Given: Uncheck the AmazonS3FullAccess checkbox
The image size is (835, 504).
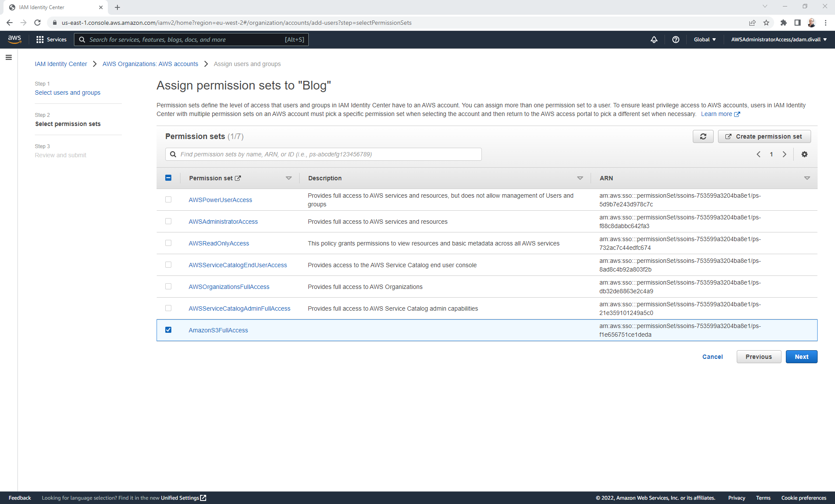Looking at the screenshot, I should pos(168,330).
